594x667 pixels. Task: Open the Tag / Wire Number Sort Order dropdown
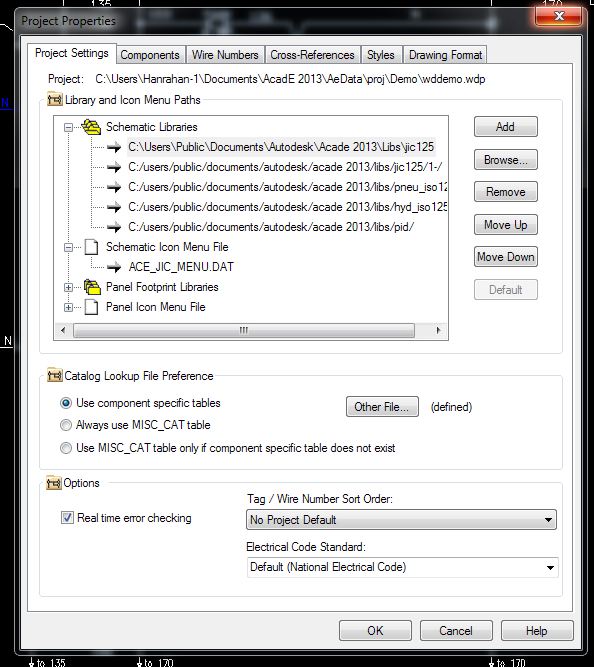click(x=401, y=520)
